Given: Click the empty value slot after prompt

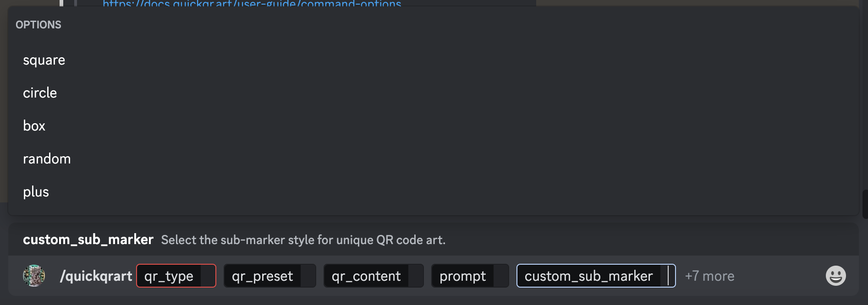Looking at the screenshot, I should (501, 276).
